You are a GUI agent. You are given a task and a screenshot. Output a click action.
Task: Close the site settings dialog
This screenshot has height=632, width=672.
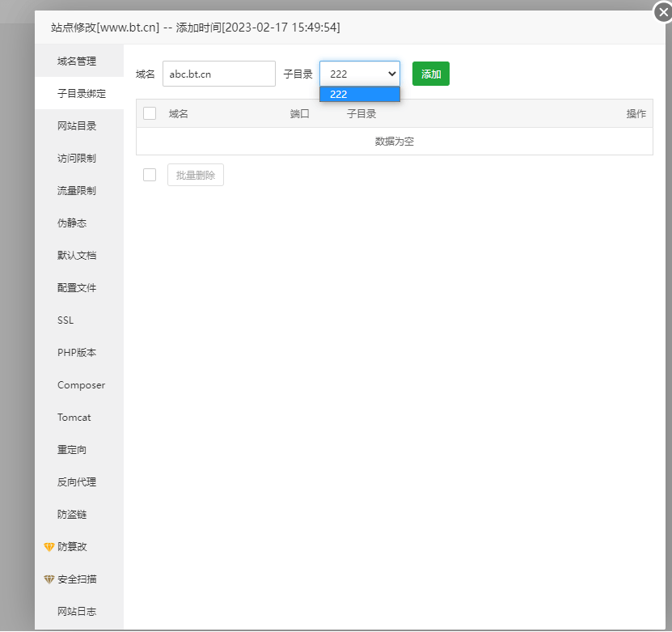[663, 12]
